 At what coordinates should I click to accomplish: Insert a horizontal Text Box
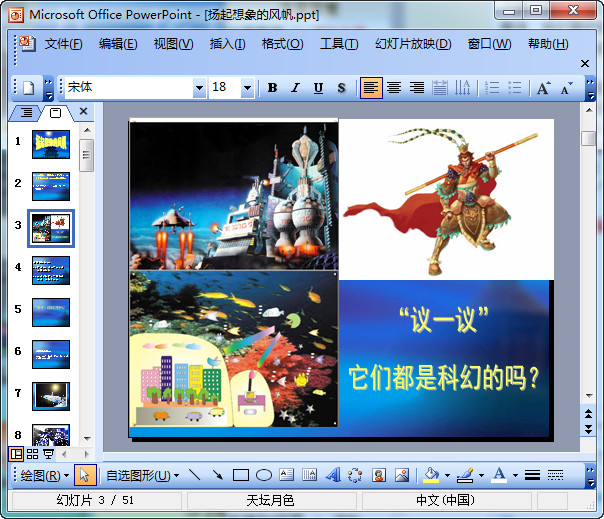point(287,475)
